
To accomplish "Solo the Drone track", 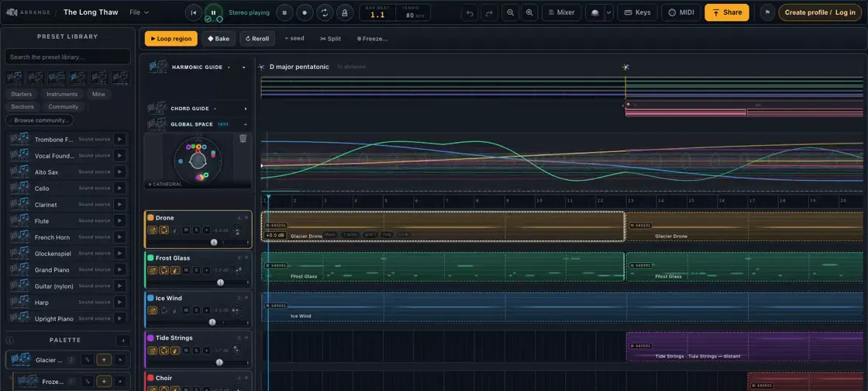I will (196, 230).
